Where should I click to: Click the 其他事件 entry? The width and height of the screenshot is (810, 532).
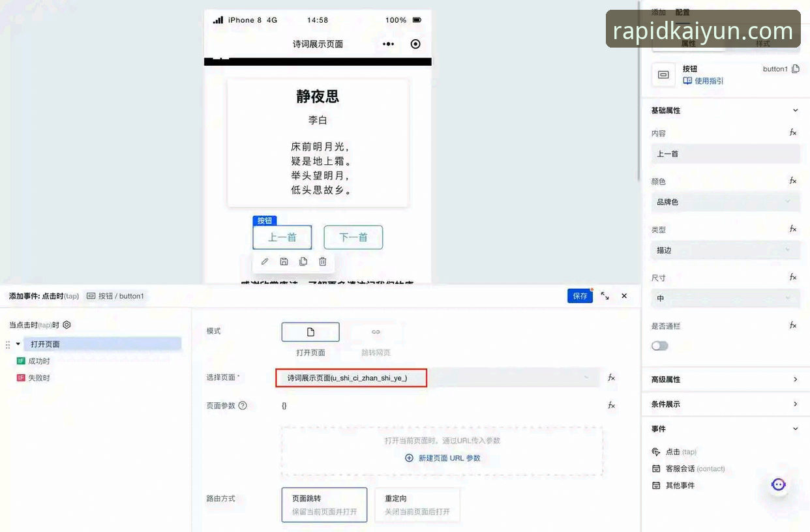(674, 486)
